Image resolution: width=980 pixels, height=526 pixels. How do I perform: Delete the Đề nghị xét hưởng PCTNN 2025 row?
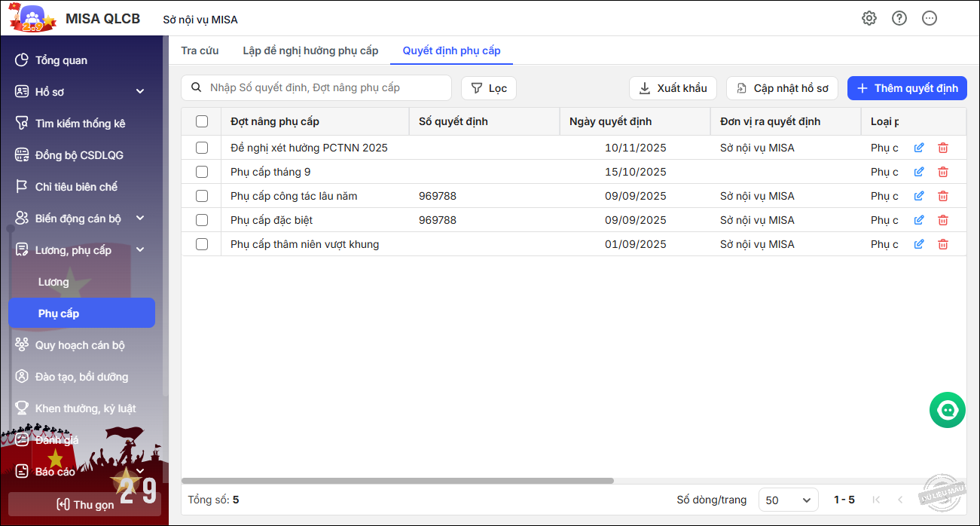(943, 148)
